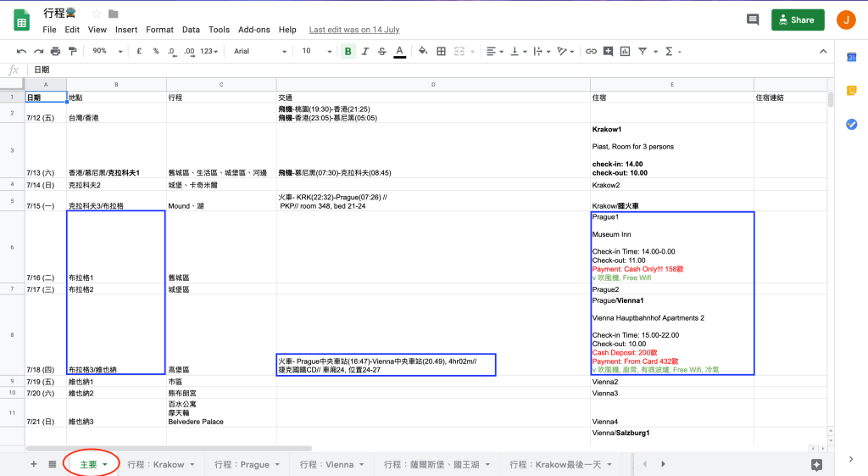Insert a link using the toolbar icon
The height and width of the screenshot is (476, 868).
click(x=591, y=51)
